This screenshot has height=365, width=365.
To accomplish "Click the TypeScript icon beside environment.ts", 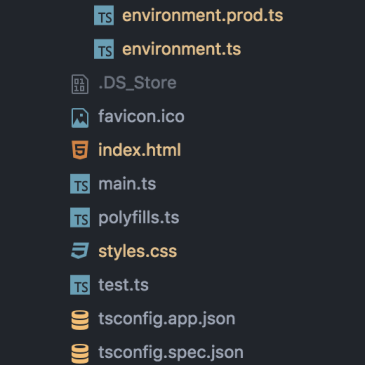I will (104, 49).
